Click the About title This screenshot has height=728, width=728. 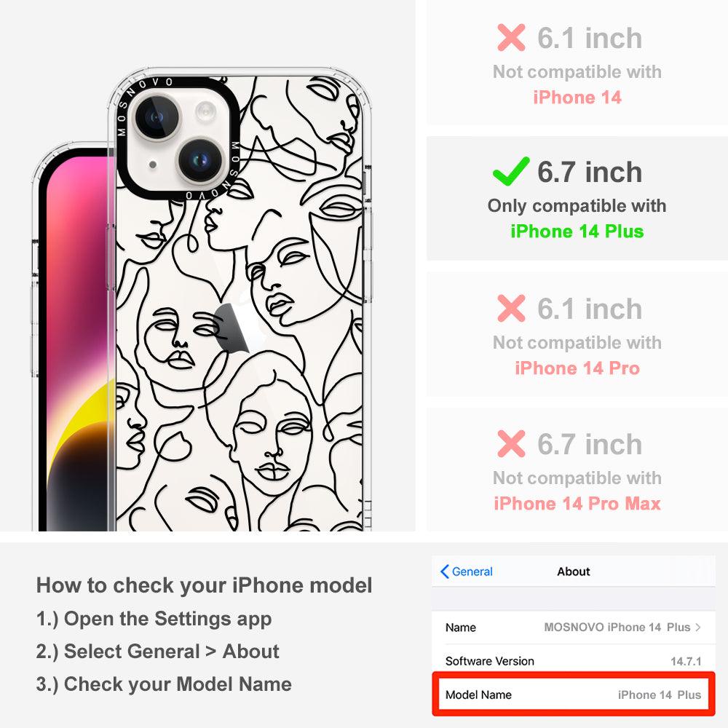pos(574,571)
